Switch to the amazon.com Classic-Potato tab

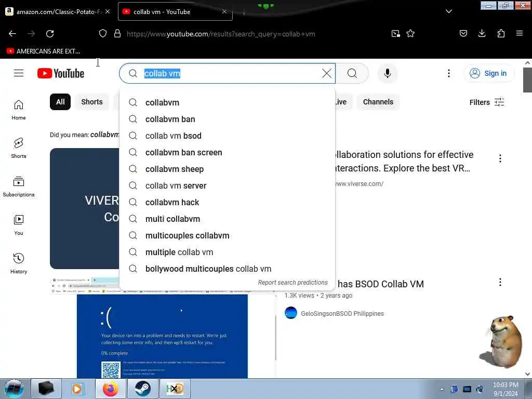(59, 11)
